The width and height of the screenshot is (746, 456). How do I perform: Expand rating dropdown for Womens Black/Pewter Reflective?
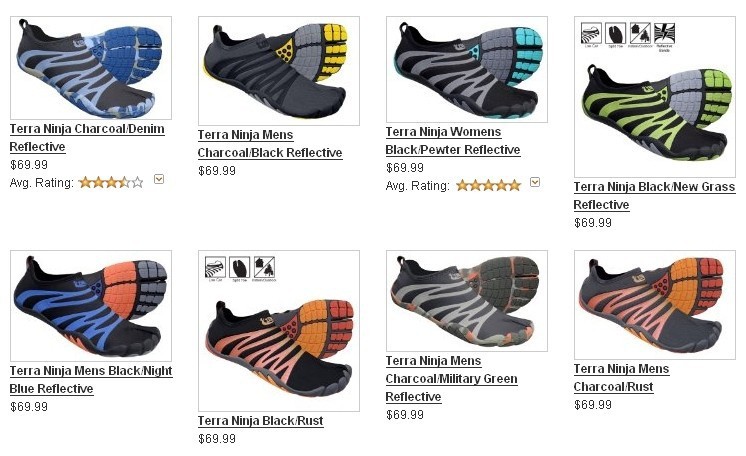(535, 182)
